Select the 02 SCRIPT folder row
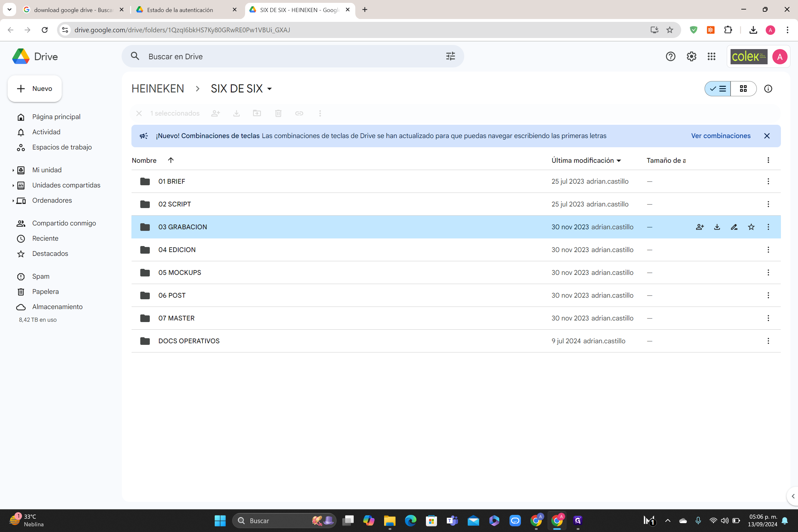Image resolution: width=798 pixels, height=532 pixels. coord(456,204)
